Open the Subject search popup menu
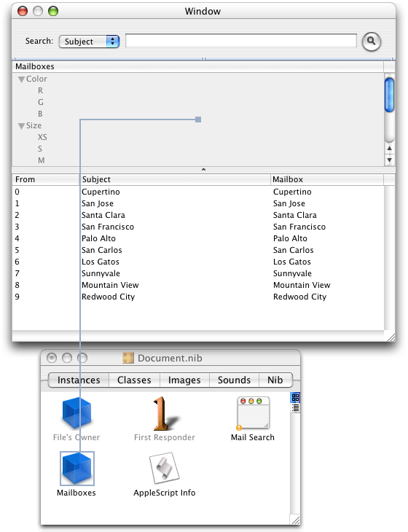Image resolution: width=408 pixels, height=532 pixels. (x=89, y=42)
